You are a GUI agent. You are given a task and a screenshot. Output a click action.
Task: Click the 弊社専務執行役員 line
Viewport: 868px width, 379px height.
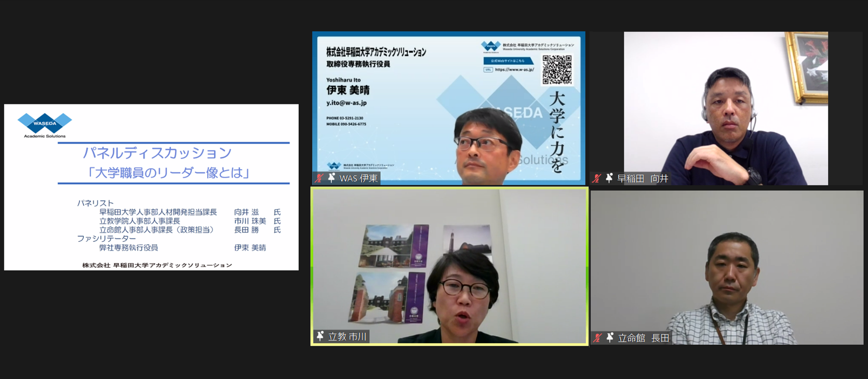pyautogui.click(x=128, y=247)
